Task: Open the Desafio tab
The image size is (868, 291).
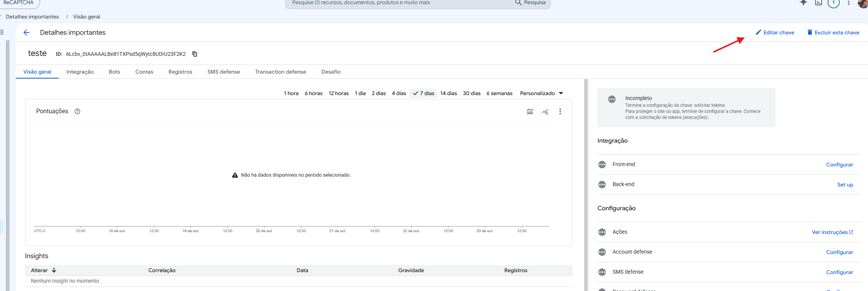Action: pos(331,72)
